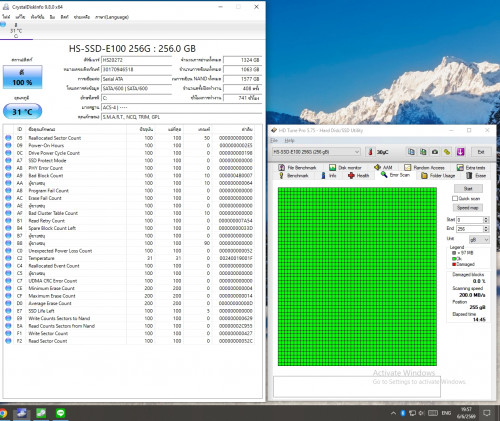500x421 pixels.
Task: Open the Benchmark tab in HD Tune
Action: pos(294,175)
